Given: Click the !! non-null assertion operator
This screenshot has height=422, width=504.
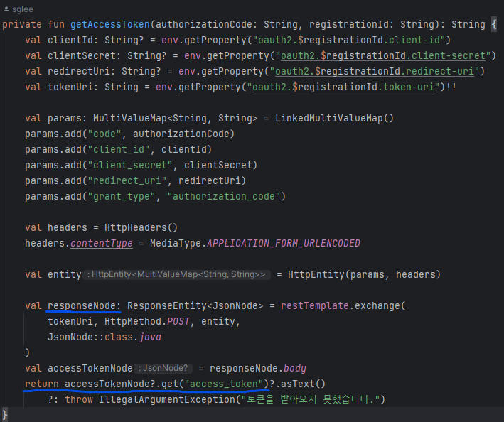Looking at the screenshot, I should pyautogui.click(x=451, y=87).
